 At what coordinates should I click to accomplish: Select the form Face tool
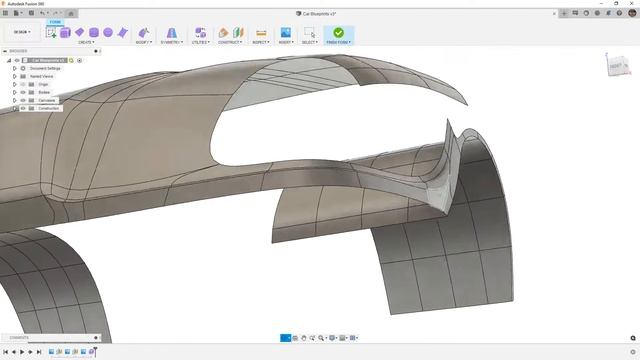[122, 33]
